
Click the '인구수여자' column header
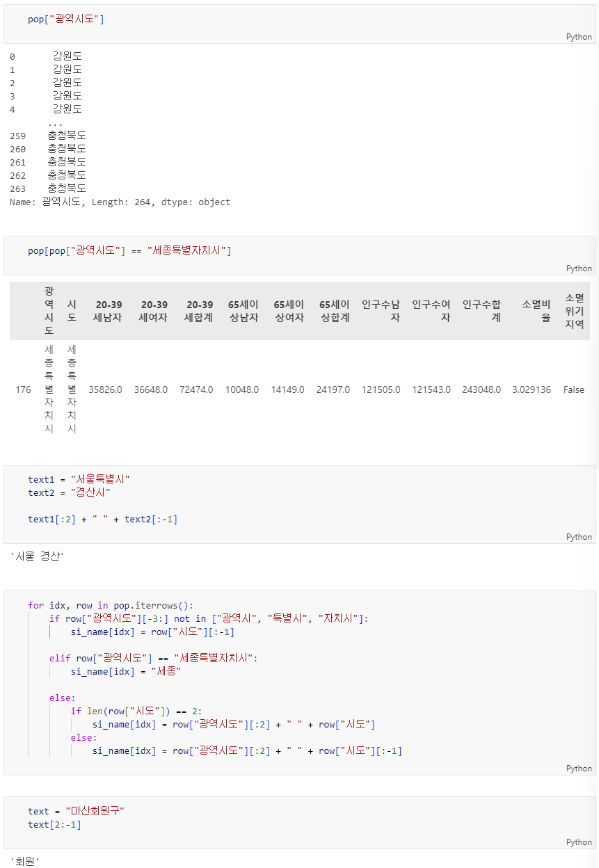click(431, 311)
